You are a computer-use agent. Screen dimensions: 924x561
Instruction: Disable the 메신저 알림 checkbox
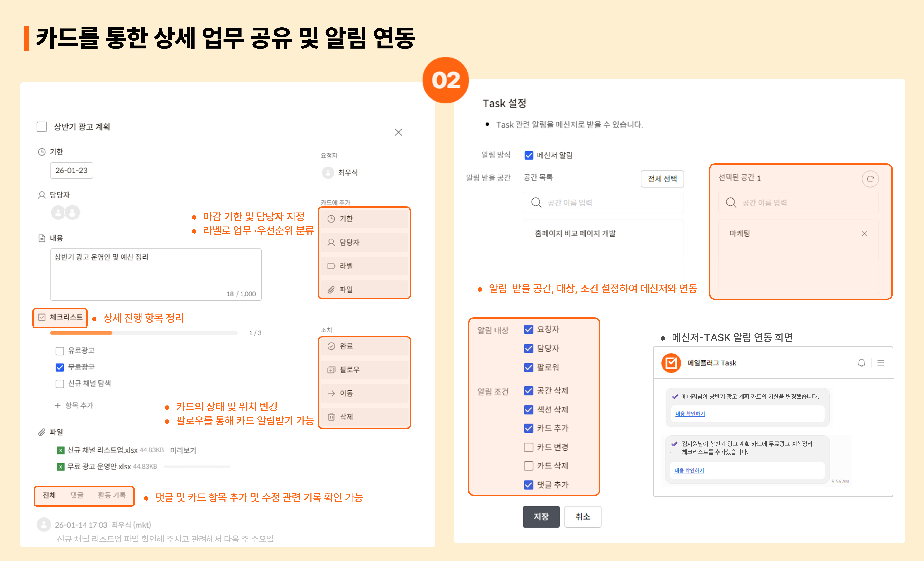point(529,155)
